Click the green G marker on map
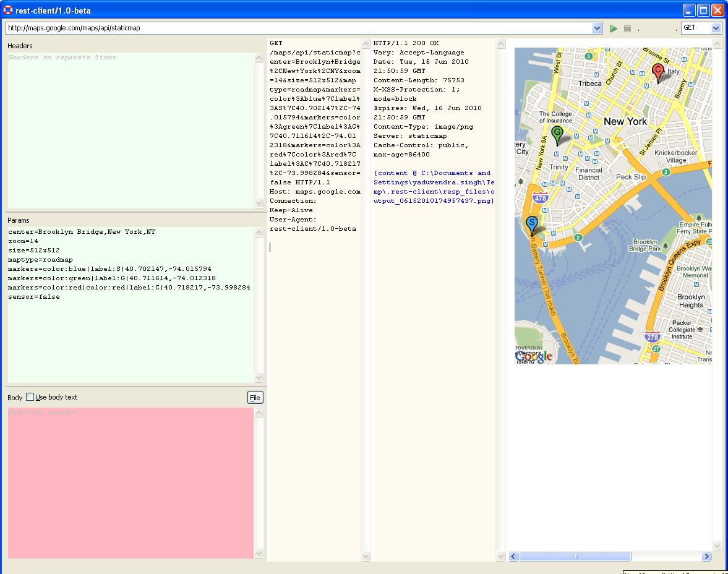Viewport: 728px width, 574px height. point(557,135)
